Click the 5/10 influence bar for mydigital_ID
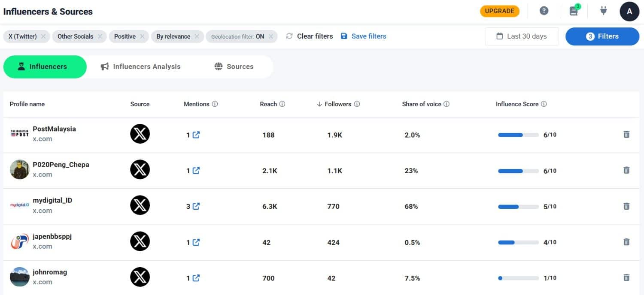 [519, 207]
